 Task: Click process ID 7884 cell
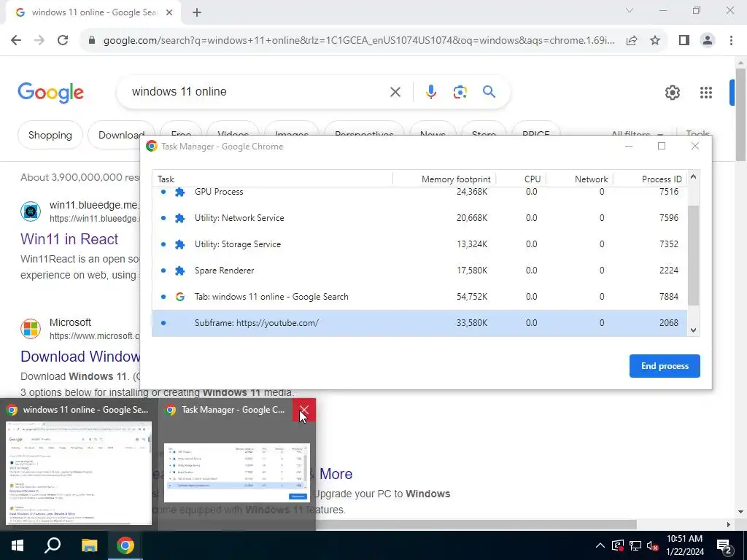[668, 297]
